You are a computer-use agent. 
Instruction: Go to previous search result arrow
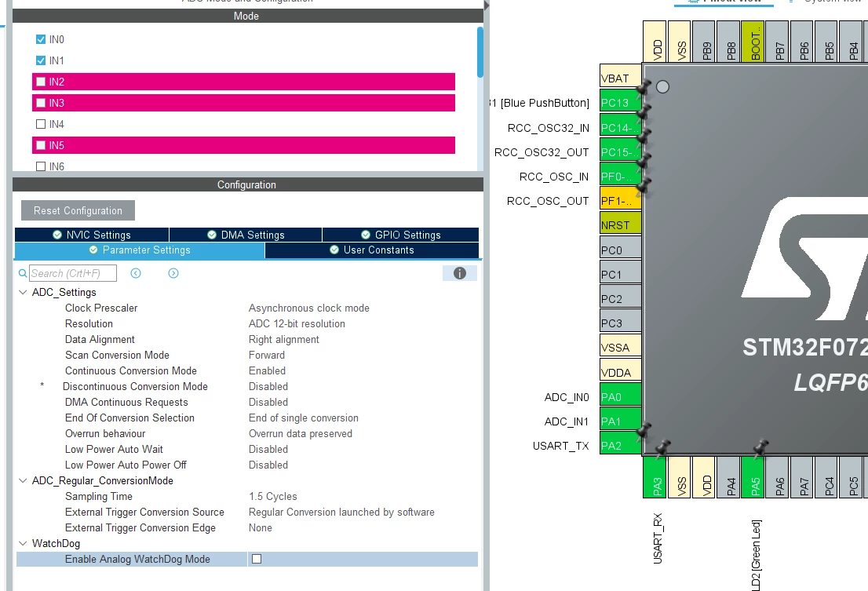click(x=136, y=273)
